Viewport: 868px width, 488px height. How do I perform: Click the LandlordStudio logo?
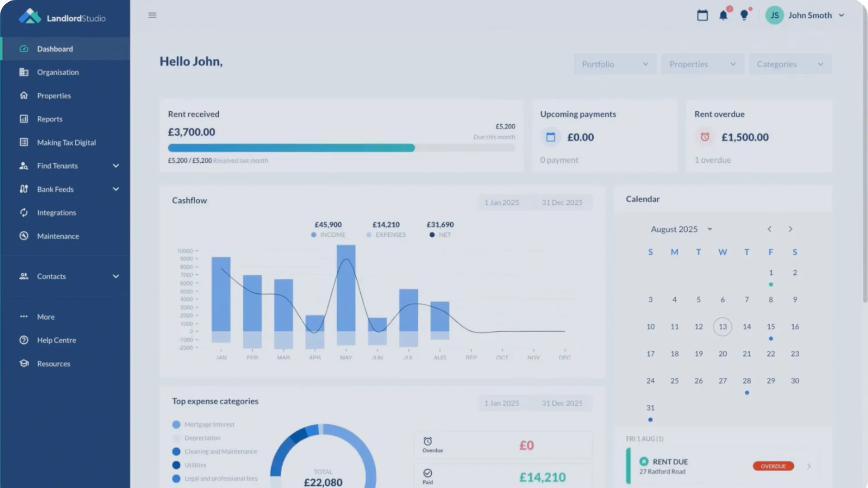tap(62, 17)
